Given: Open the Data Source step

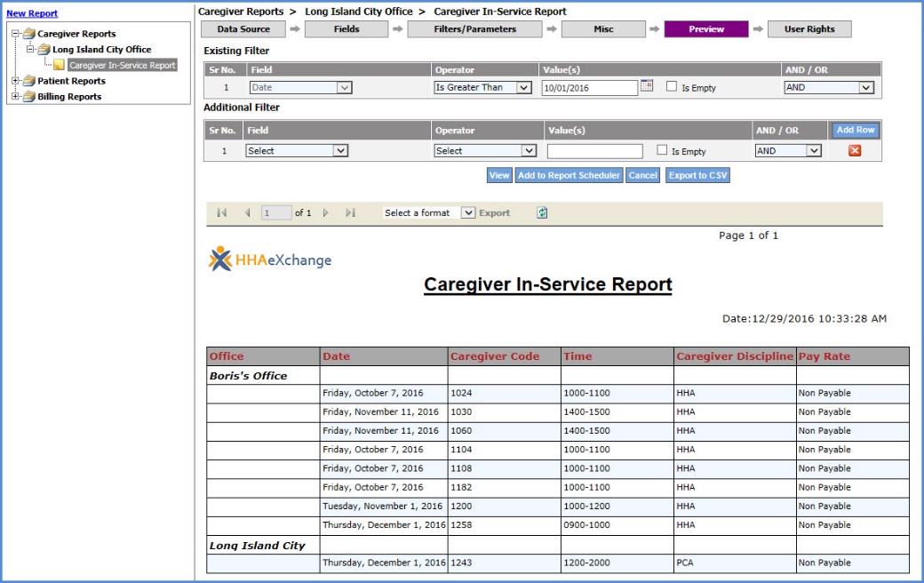Looking at the screenshot, I should [x=244, y=28].
